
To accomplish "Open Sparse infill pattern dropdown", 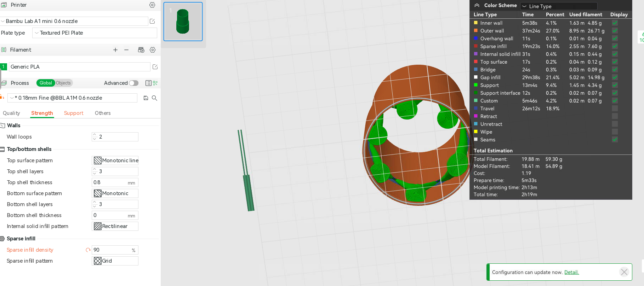I will click(x=115, y=261).
